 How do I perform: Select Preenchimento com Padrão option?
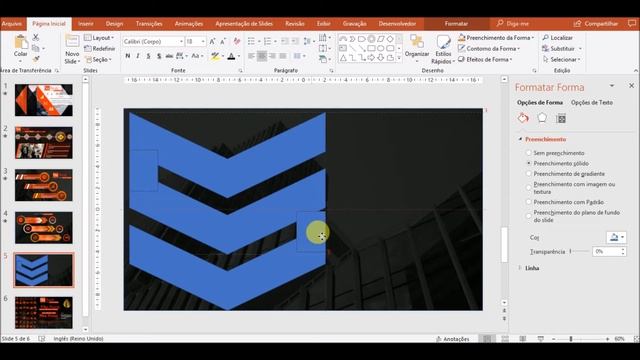(529, 202)
